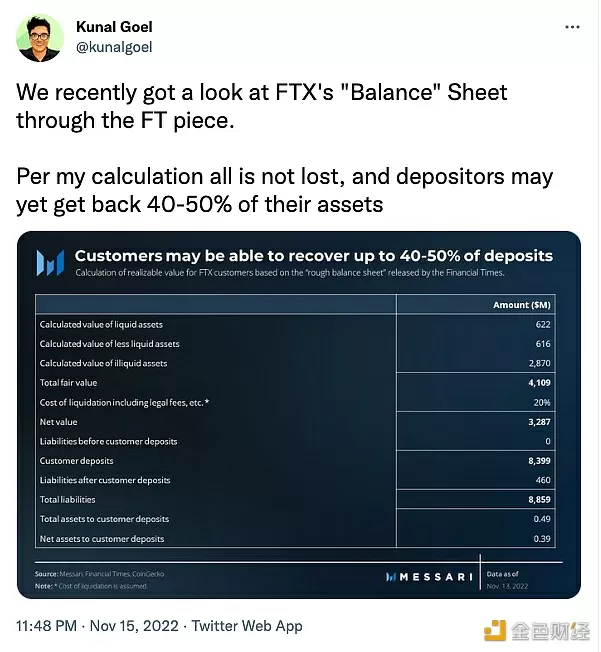Open the tweet's three-dot more options menu
This screenshot has height=652, width=601.
(x=572, y=27)
